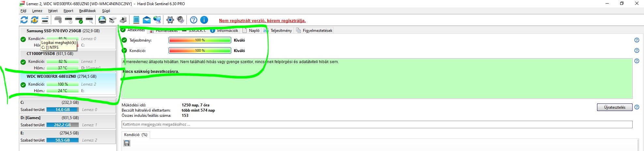The height and width of the screenshot is (151, 644).
Task: Click the help icon beside green status box
Action: 637,61
